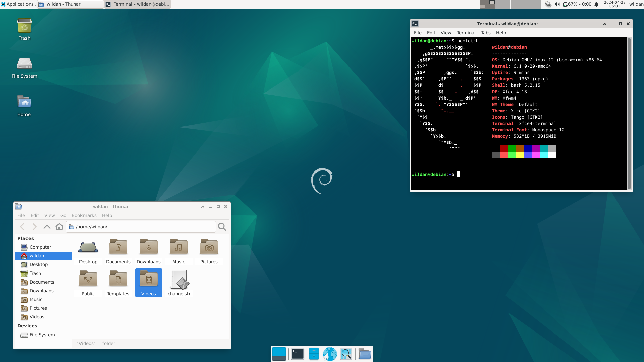Roll up the Thunar window with shade button
This screenshot has height=362, width=644.
click(x=203, y=207)
